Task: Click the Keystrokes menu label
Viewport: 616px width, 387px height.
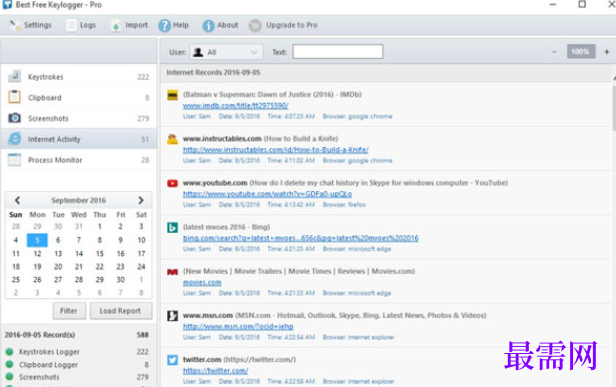Action: (45, 77)
